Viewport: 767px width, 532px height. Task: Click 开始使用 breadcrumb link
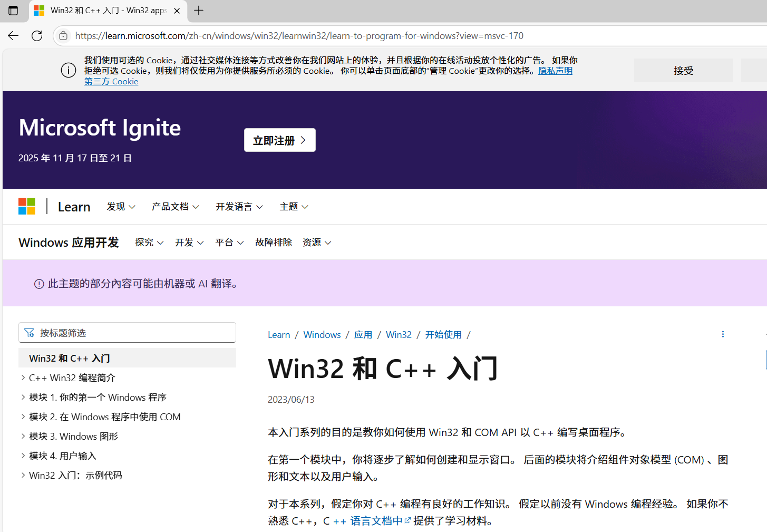click(x=443, y=335)
